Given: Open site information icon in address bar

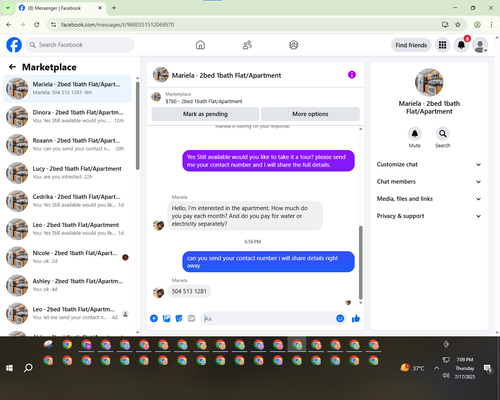Looking at the screenshot, I should 53,25.
